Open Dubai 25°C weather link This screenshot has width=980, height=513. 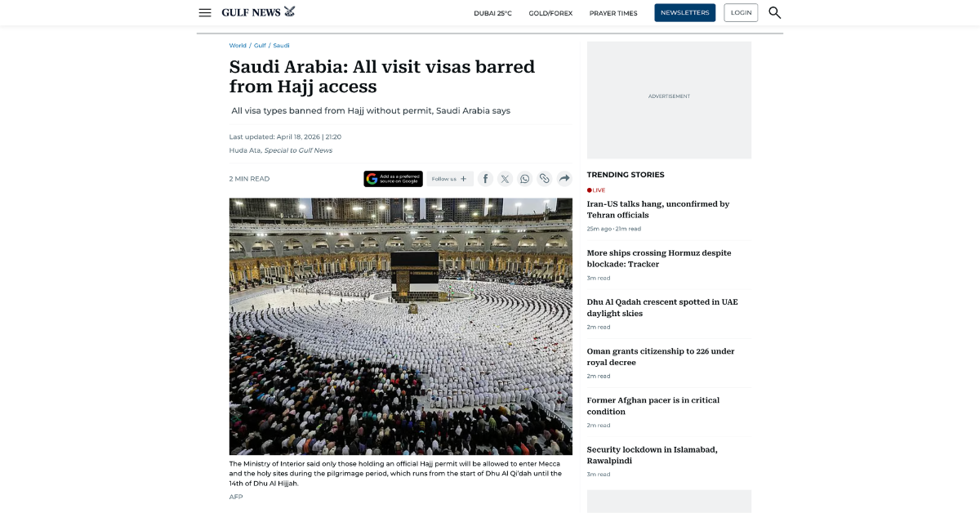[492, 13]
